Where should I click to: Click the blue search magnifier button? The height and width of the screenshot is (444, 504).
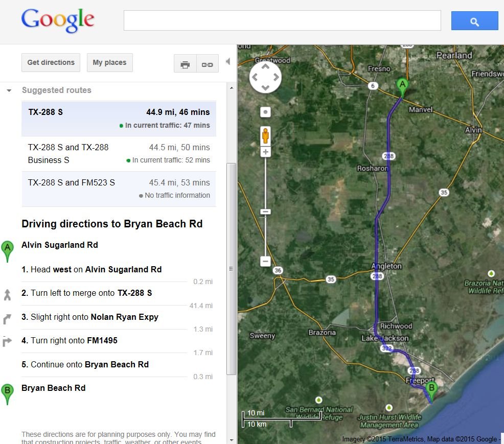474,21
